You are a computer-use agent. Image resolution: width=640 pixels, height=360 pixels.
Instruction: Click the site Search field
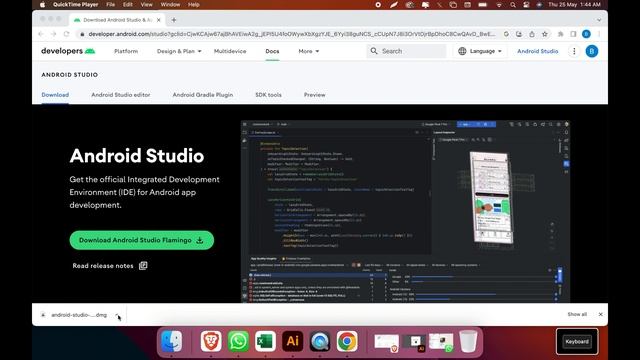[406, 51]
